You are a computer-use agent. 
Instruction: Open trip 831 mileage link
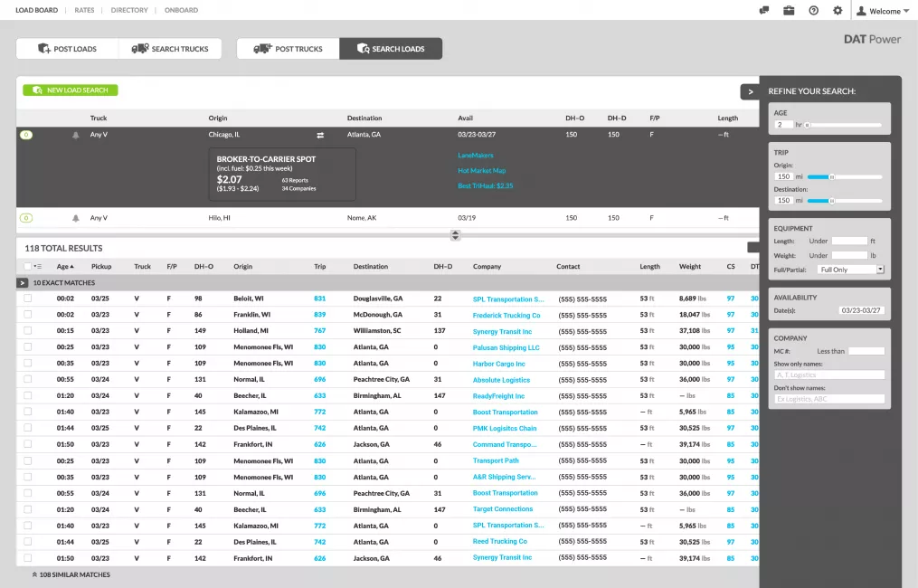click(319, 299)
